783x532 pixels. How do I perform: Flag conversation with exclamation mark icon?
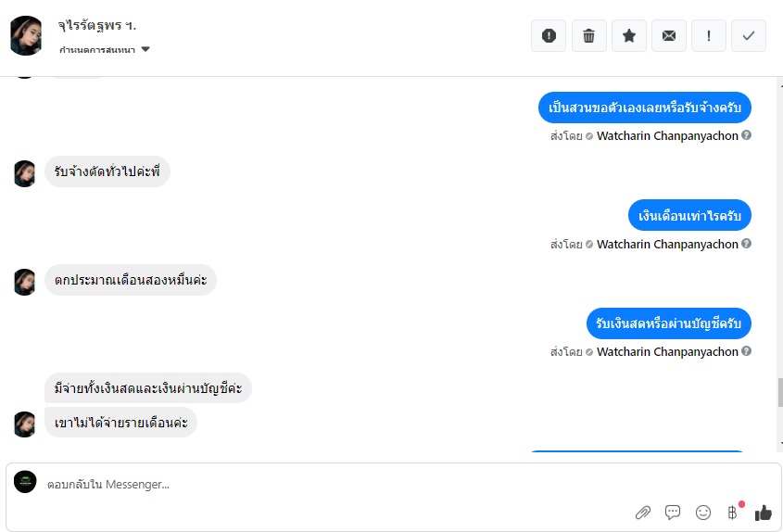tap(709, 35)
